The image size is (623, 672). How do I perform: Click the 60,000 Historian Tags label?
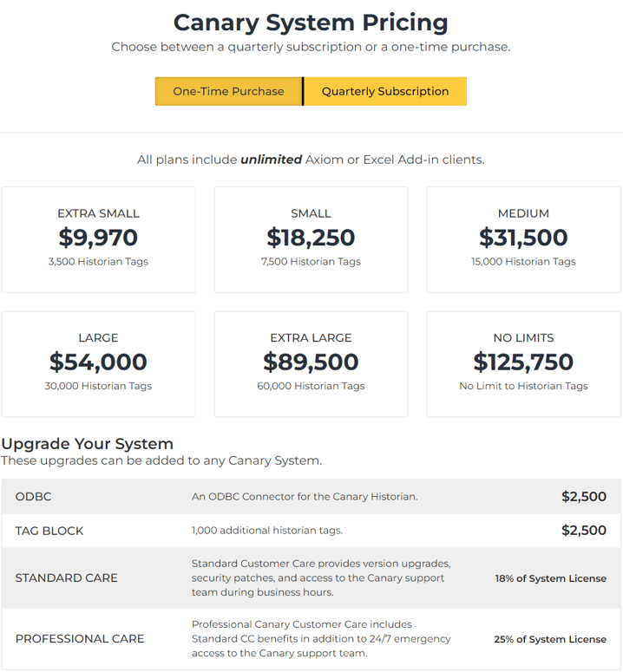pyautogui.click(x=311, y=386)
